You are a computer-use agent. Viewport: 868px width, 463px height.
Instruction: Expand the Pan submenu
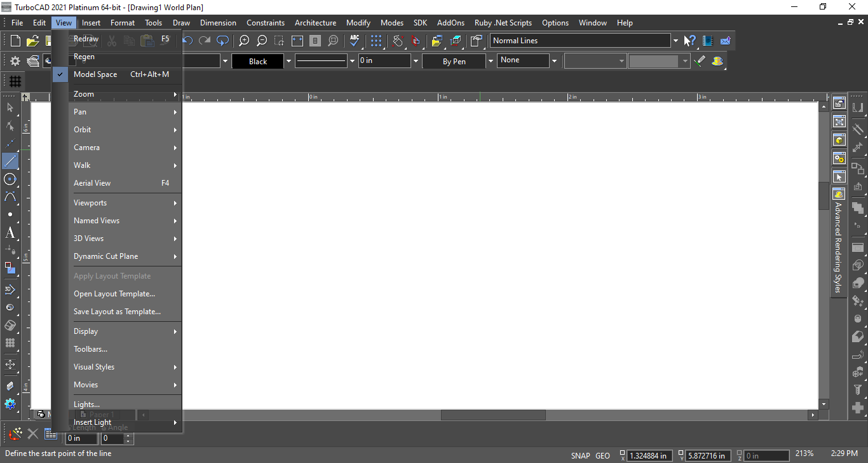[x=117, y=112]
